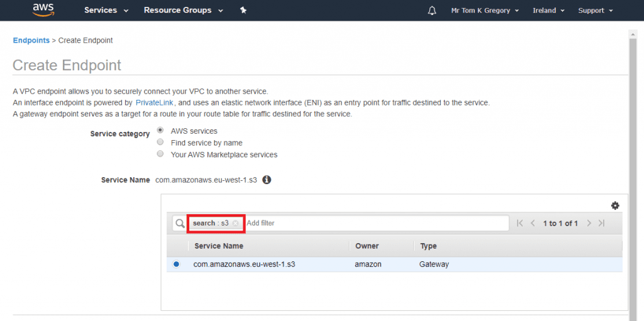Image resolution: width=644 pixels, height=321 pixels.
Task: Remove the 'search: s3' filter tag
Action: point(235,223)
